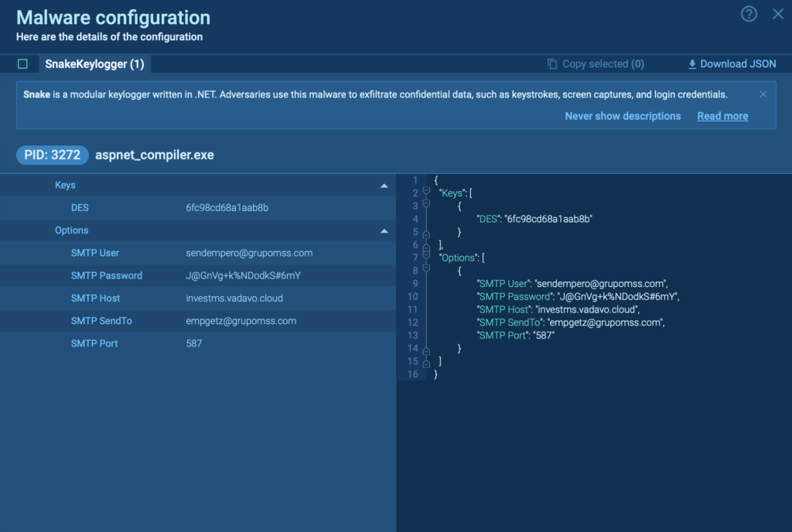Open the help question mark icon
Viewport: 792px width, 532px height.
(749, 14)
